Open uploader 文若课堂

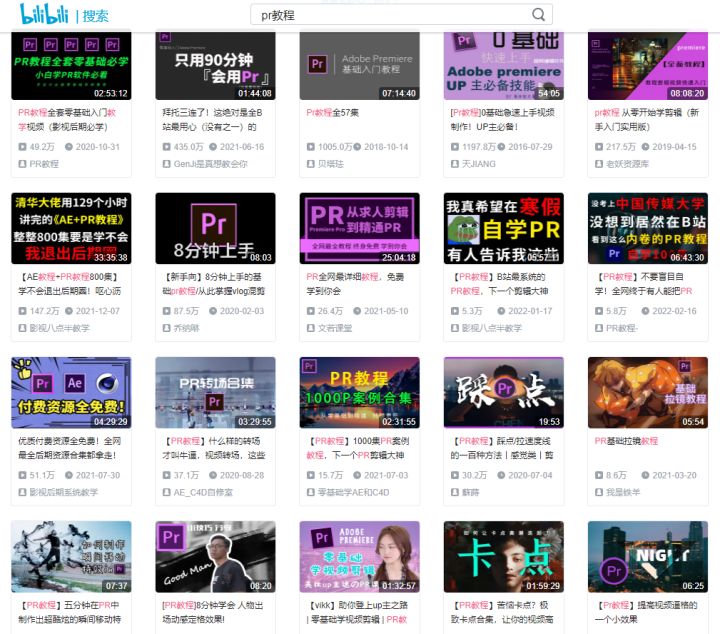[x=335, y=328]
